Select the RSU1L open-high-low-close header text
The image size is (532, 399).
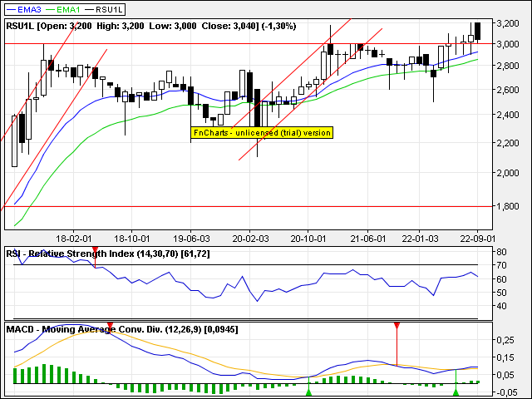(151, 26)
